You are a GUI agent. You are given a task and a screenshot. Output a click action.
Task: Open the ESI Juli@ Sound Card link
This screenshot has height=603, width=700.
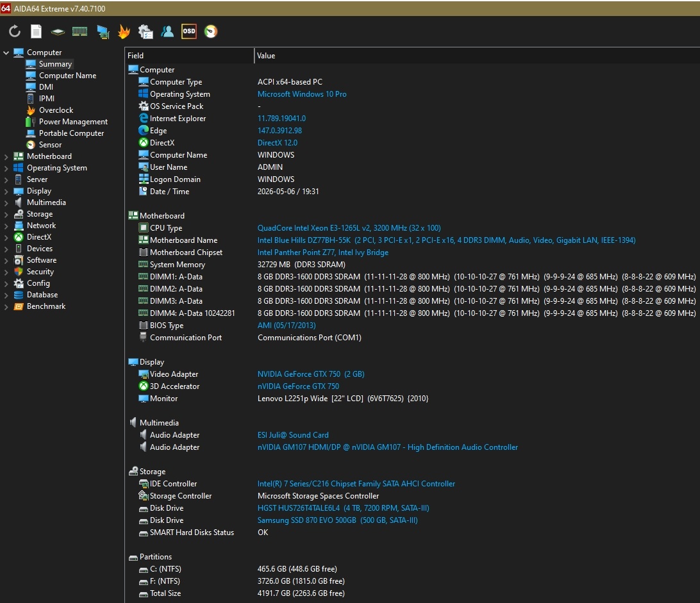(293, 435)
